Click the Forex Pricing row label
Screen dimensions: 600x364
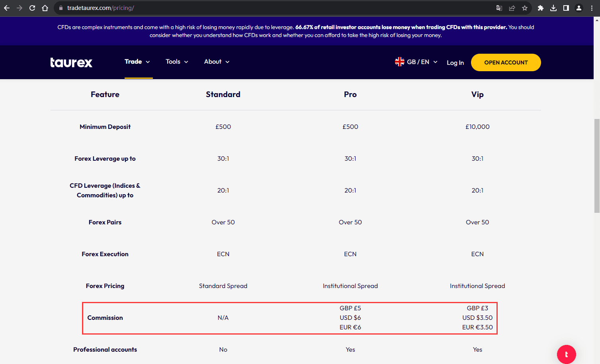coord(105,286)
